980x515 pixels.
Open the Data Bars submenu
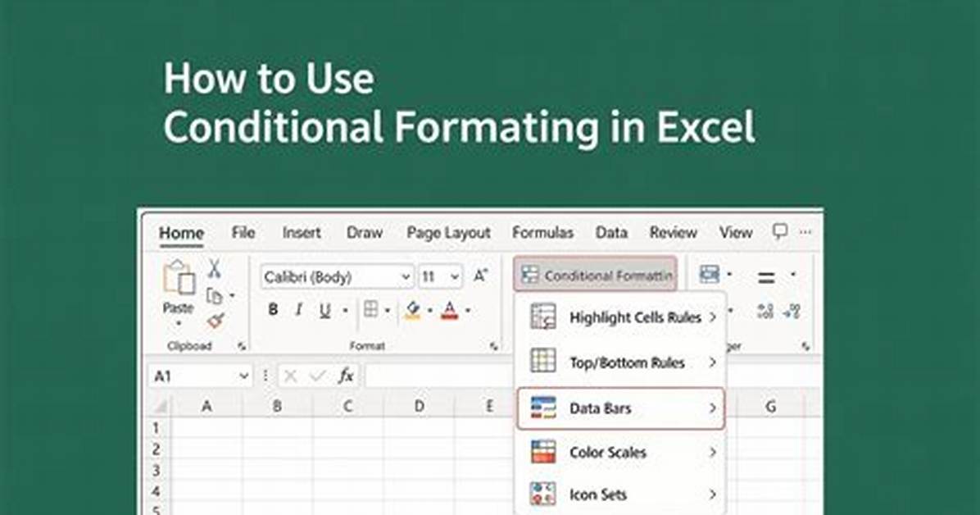[621, 408]
